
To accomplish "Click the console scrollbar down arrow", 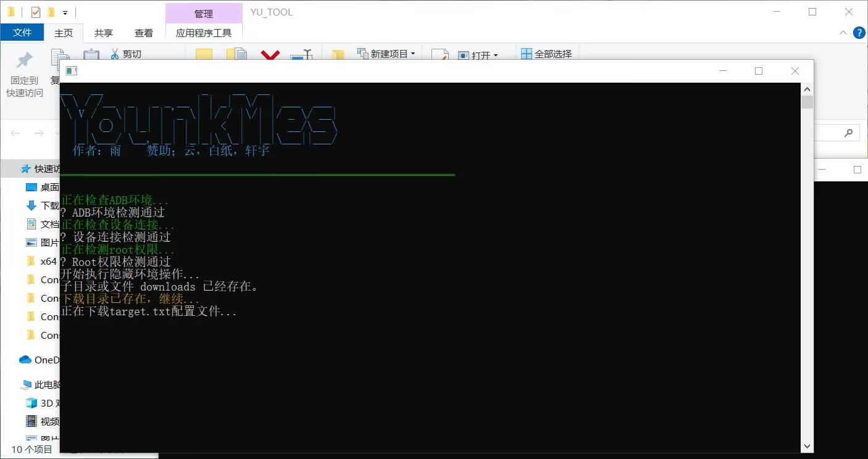I will click(807, 445).
